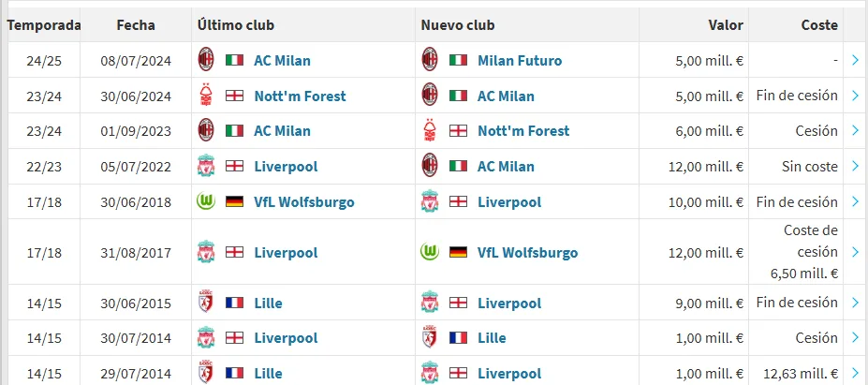The height and width of the screenshot is (385, 868).
Task: Click Liverpool crest in 05/07/2022 row
Action: (206, 166)
